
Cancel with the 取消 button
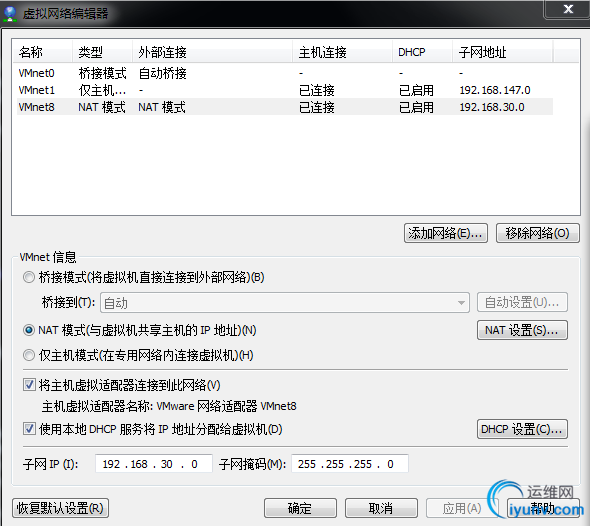pyautogui.click(x=381, y=508)
